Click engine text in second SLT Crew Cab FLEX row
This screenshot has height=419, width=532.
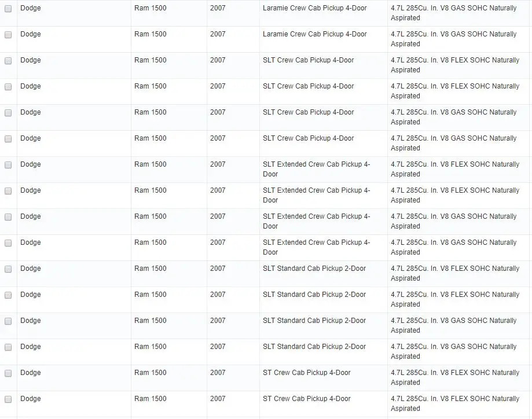(455, 91)
